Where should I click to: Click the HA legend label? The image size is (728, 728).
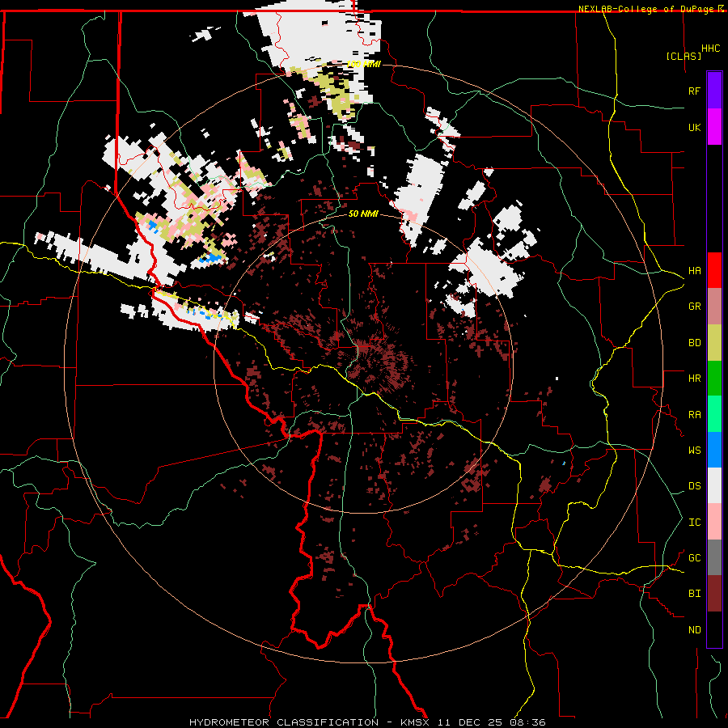pyautogui.click(x=695, y=271)
